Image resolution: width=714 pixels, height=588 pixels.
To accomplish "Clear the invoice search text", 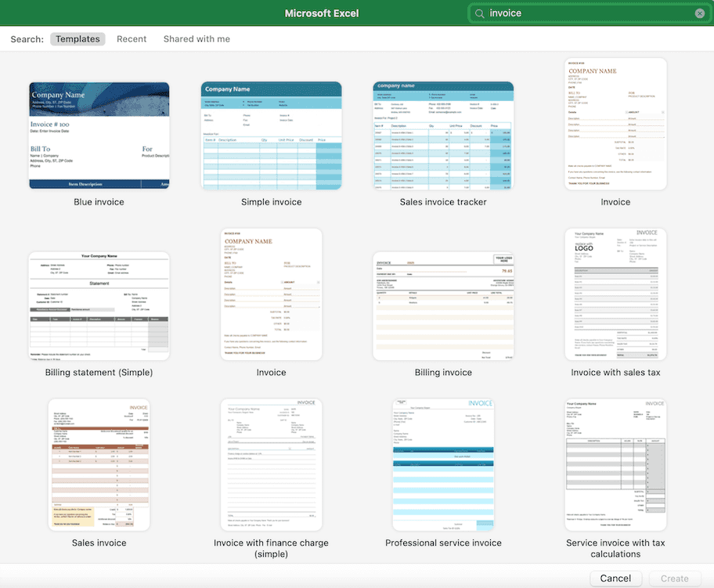I will pos(699,13).
